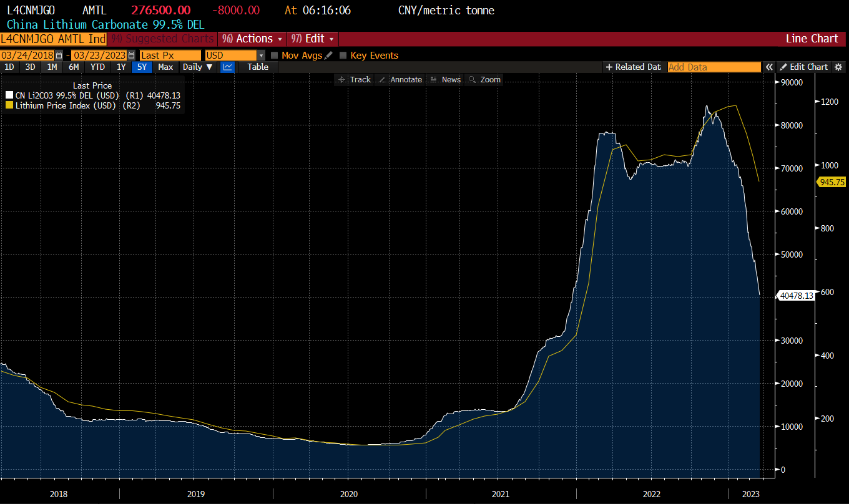This screenshot has height=504, width=849.
Task: Toggle the News overlay on chart
Action: pyautogui.click(x=446, y=79)
